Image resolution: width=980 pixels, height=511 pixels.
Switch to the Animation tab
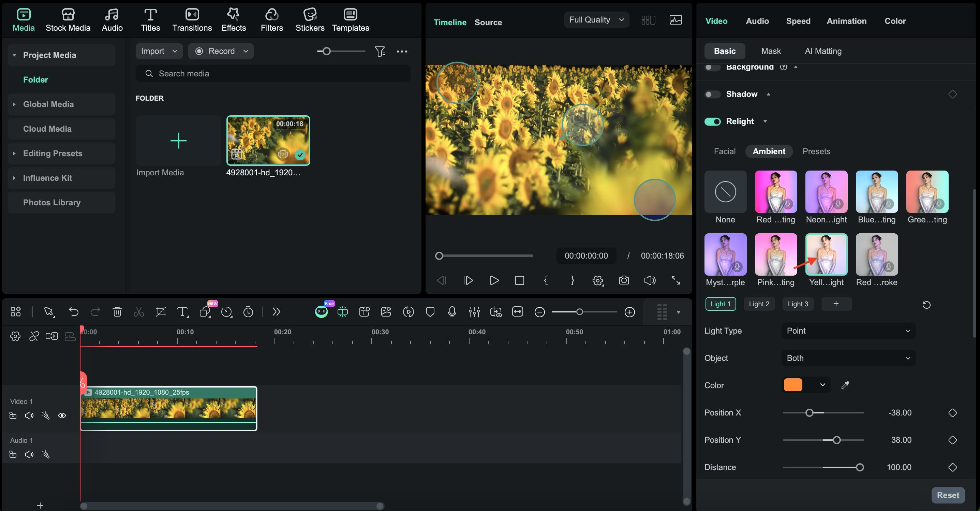[x=846, y=21]
